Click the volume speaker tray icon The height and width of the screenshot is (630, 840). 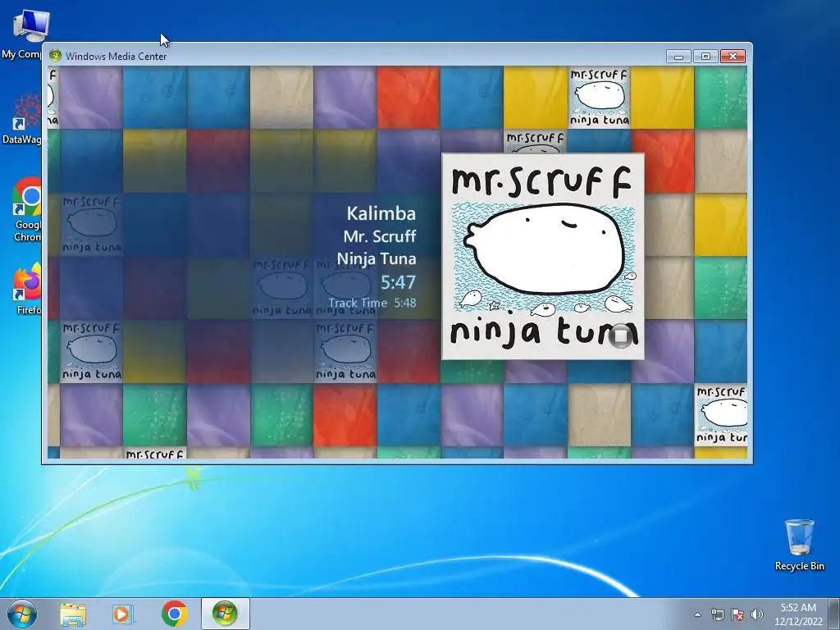(757, 614)
